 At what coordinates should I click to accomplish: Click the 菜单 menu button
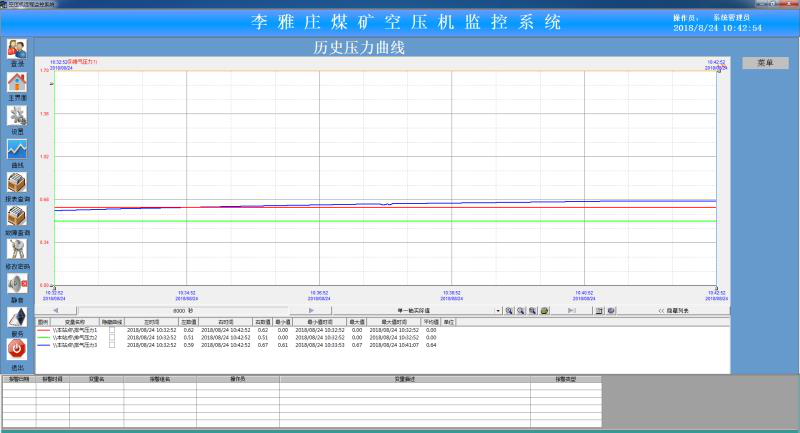(765, 63)
